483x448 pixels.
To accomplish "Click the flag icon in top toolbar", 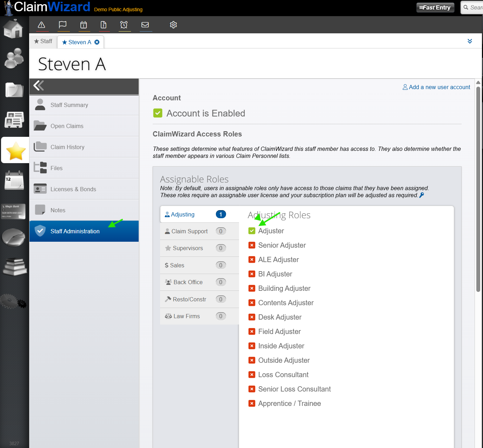I will (62, 25).
